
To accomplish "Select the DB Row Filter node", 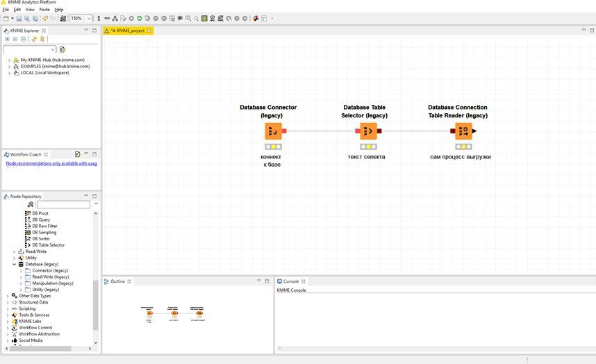I will click(x=44, y=226).
